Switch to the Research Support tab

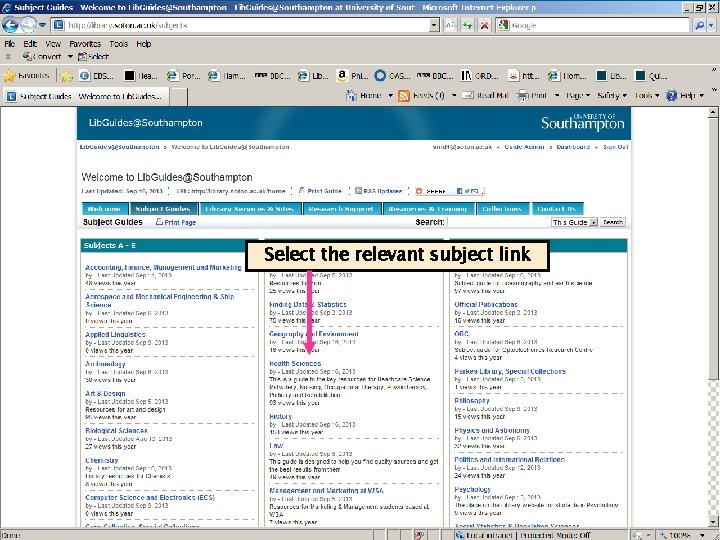[342, 208]
